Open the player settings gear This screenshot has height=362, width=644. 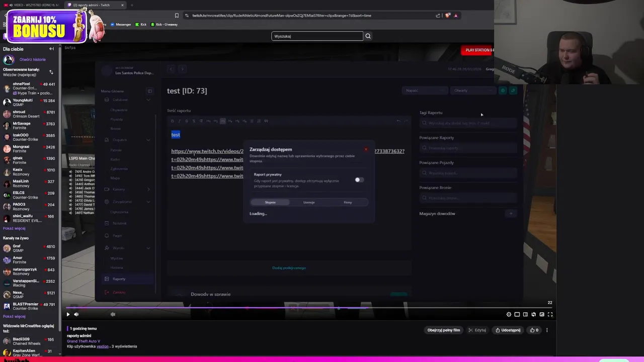[509, 314]
